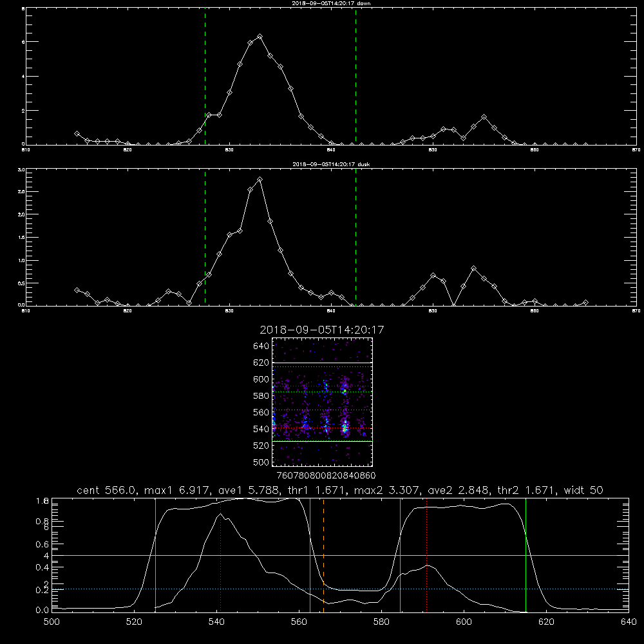Click the left green dashed line in the dawn plot

coord(205,76)
